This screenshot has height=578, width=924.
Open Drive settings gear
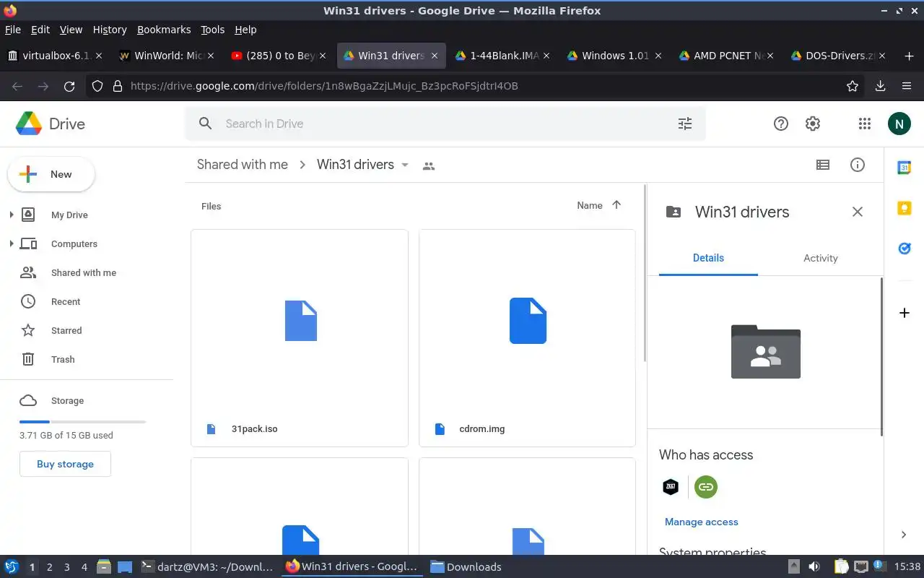point(813,124)
